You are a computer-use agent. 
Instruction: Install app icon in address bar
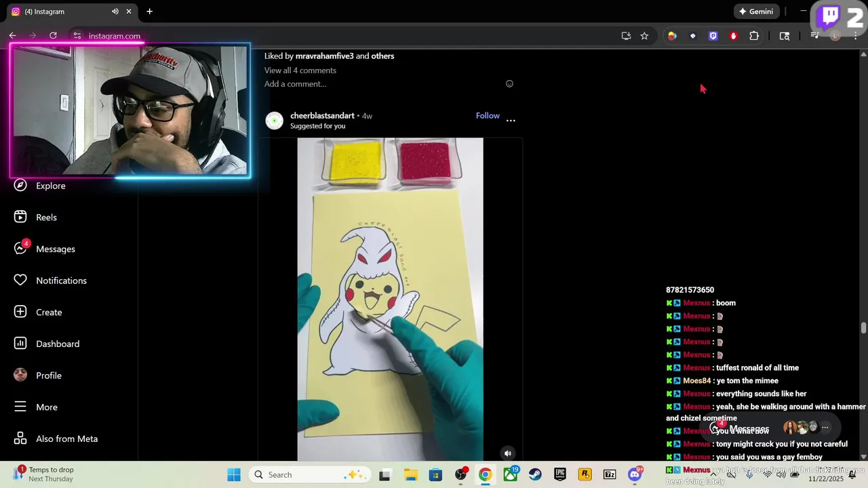626,36
